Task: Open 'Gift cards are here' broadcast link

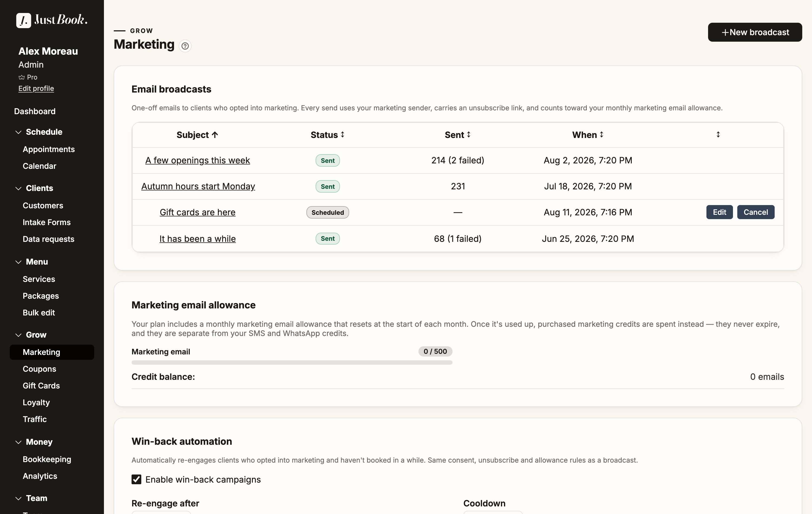Action: pos(198,212)
